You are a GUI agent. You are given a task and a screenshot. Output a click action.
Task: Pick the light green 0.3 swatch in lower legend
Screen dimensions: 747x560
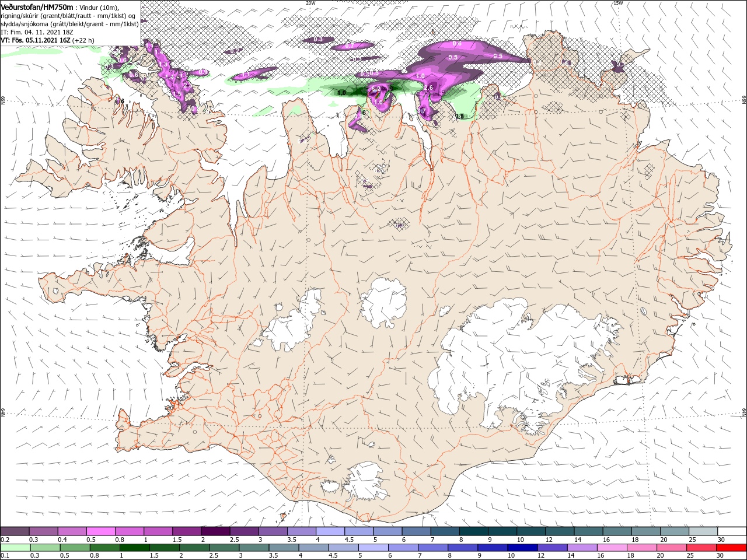point(45,548)
